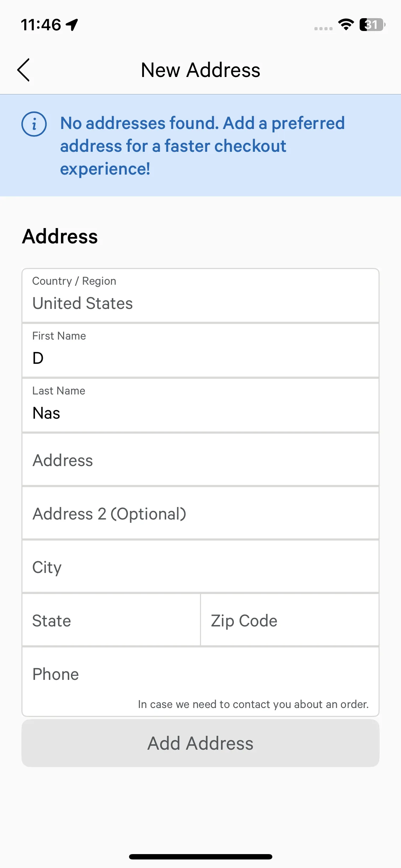Tap the 'No addresses found' banner text

pos(202,146)
